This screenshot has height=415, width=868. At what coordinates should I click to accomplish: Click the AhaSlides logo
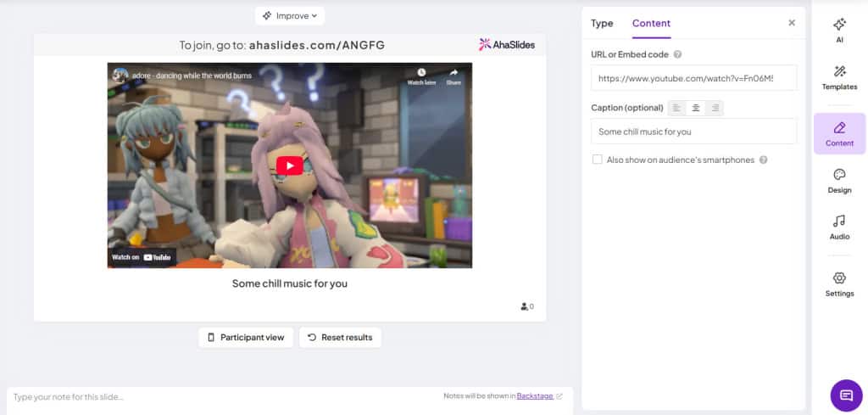click(x=507, y=45)
